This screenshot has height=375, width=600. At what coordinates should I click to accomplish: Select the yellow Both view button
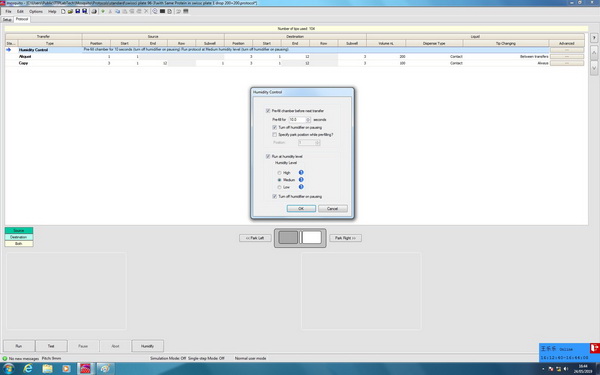pyautogui.click(x=19, y=243)
